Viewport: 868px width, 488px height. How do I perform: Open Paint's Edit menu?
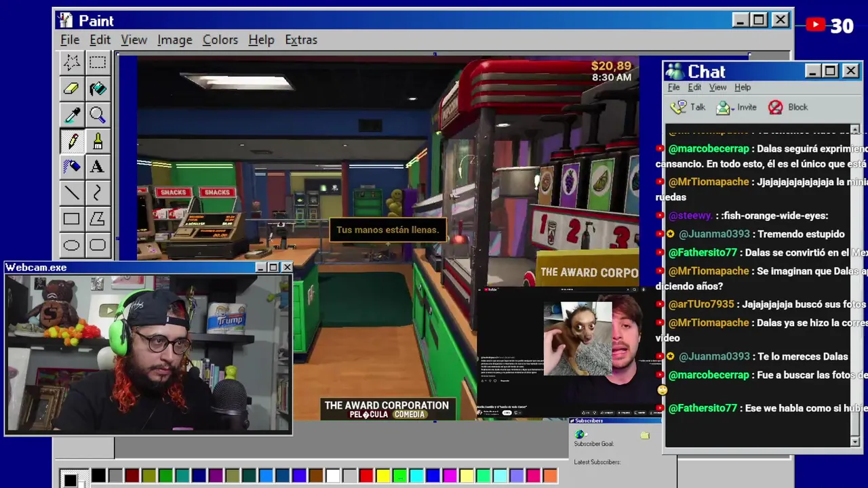[100, 40]
